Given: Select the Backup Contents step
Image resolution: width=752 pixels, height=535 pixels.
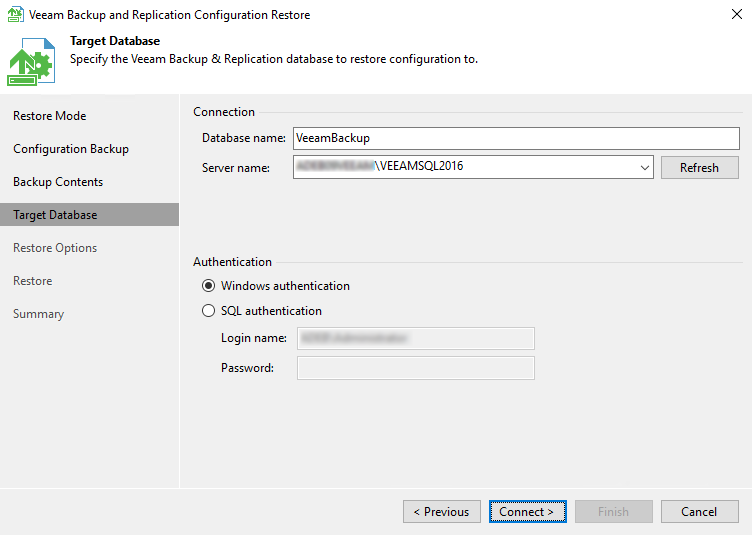Looking at the screenshot, I should point(58,182).
